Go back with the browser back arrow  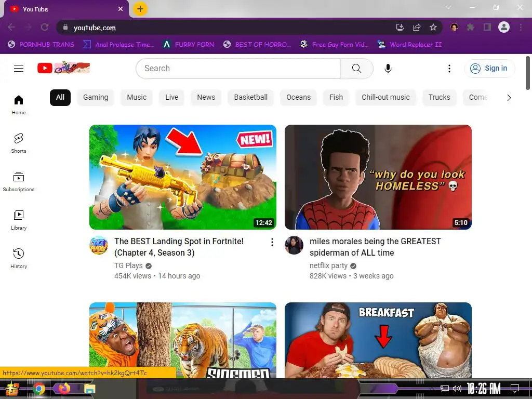coord(11,27)
